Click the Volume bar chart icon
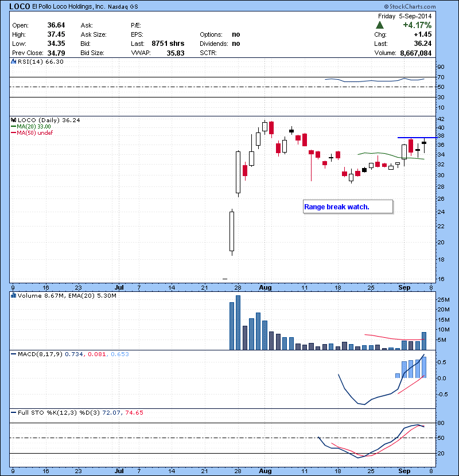The image size is (459, 476). [x=13, y=295]
